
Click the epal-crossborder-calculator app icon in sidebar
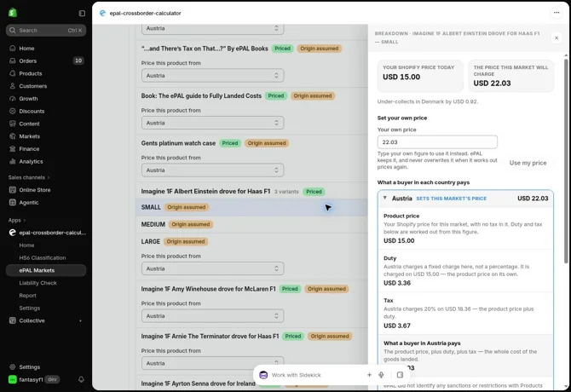tap(13, 233)
